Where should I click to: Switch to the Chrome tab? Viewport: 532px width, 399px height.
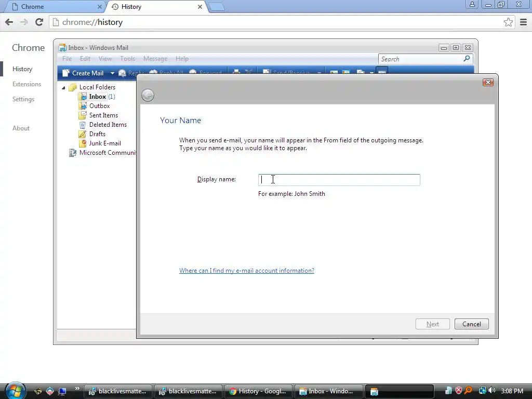[54, 6]
